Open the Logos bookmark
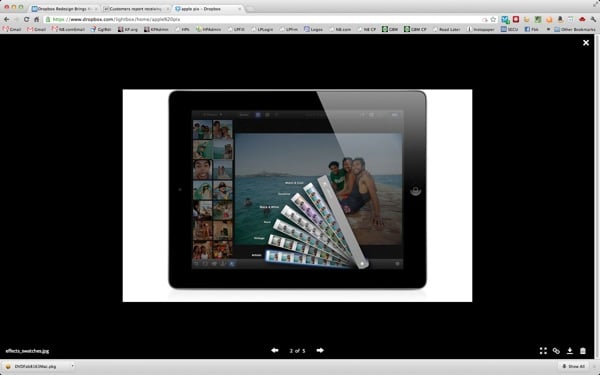Viewport: 600px width, 375px height. 313,29
